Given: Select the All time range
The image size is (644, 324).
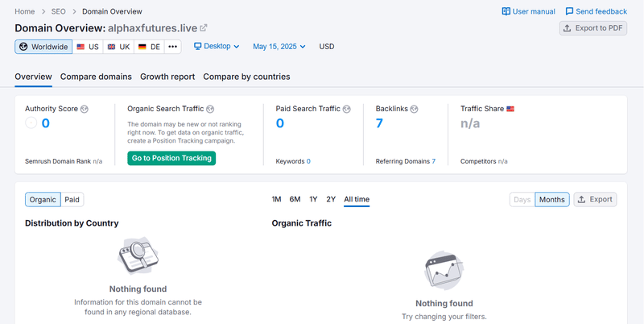Looking at the screenshot, I should click(x=357, y=199).
